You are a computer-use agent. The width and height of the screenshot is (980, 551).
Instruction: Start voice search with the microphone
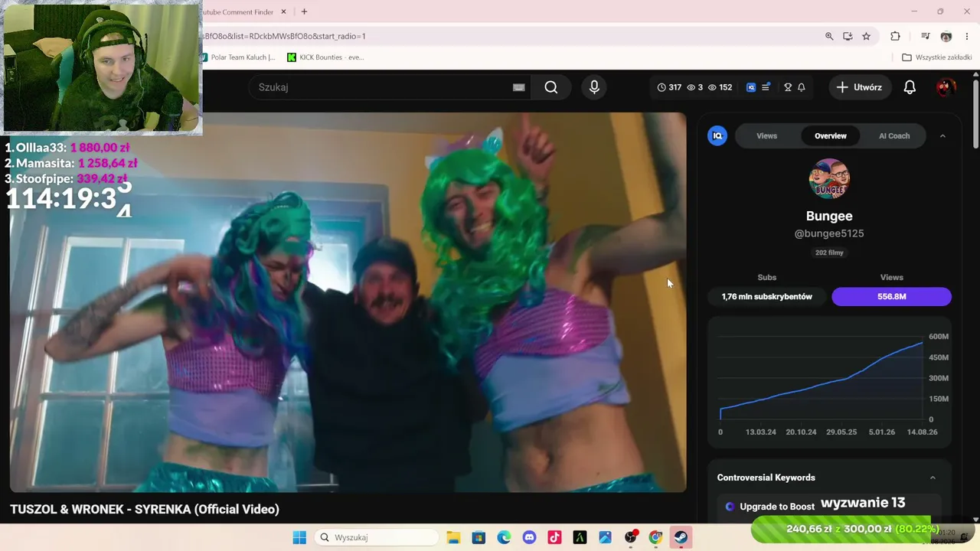click(594, 87)
